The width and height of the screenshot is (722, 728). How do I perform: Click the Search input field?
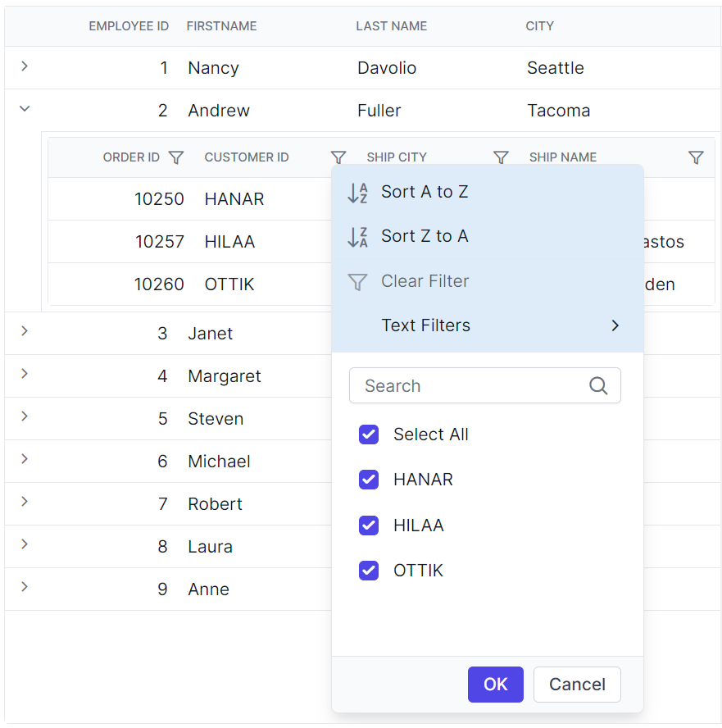(485, 385)
